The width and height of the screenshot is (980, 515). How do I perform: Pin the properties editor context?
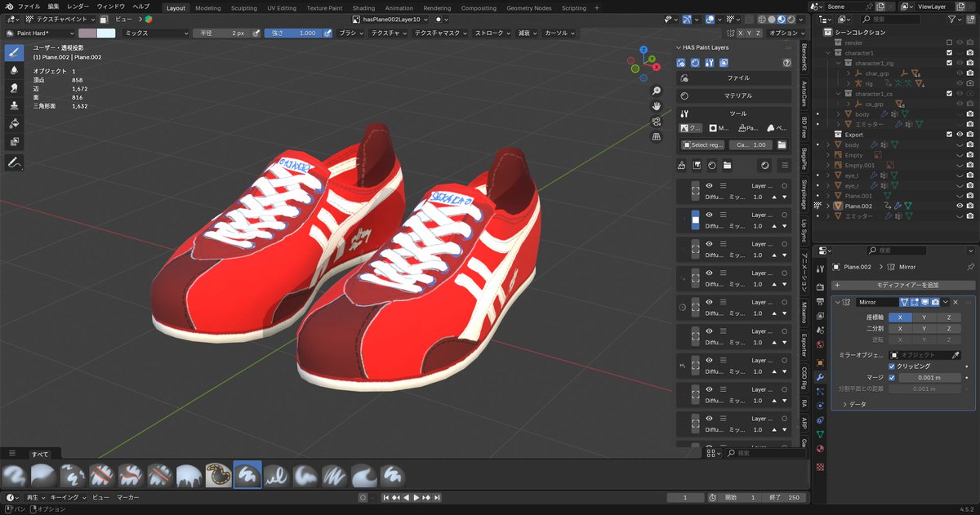coord(970,267)
